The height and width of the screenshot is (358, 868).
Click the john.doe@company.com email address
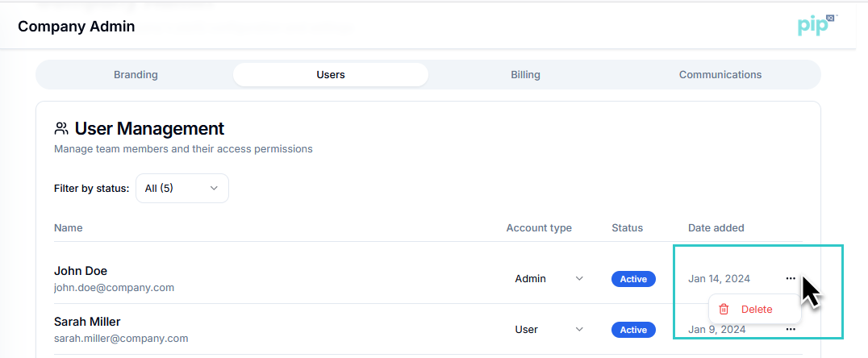(114, 288)
